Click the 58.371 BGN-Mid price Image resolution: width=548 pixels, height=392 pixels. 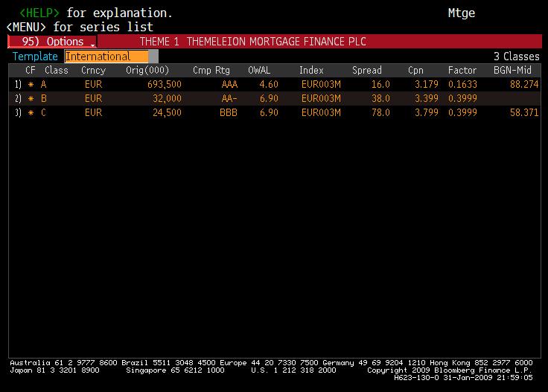point(524,113)
